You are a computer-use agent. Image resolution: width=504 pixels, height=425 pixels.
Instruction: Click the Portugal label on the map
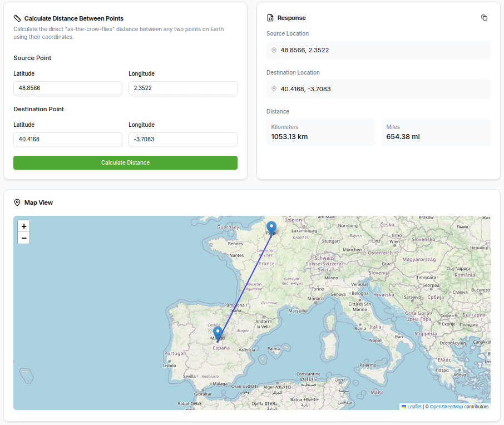175,353
